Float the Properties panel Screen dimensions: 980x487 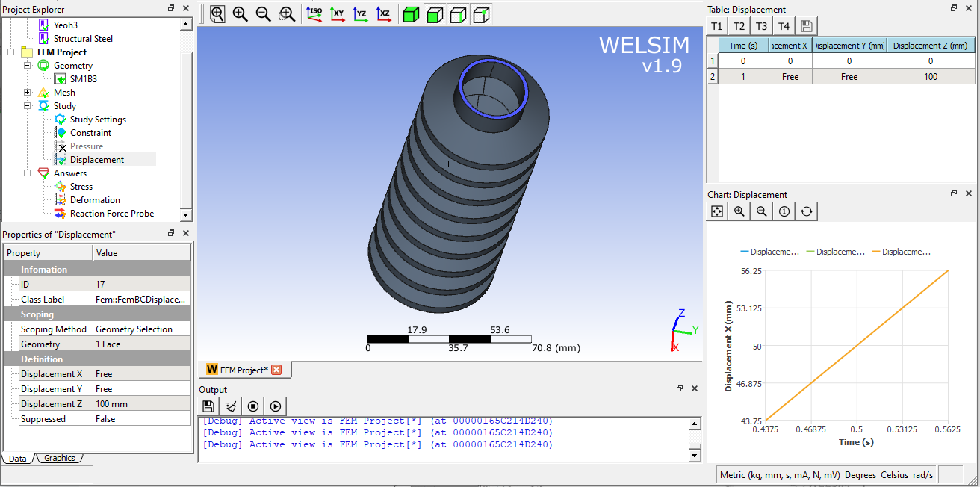171,233
